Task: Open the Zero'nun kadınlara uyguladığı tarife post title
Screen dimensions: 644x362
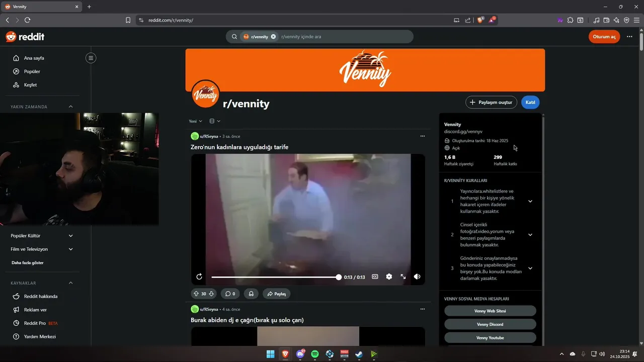Action: point(239,147)
